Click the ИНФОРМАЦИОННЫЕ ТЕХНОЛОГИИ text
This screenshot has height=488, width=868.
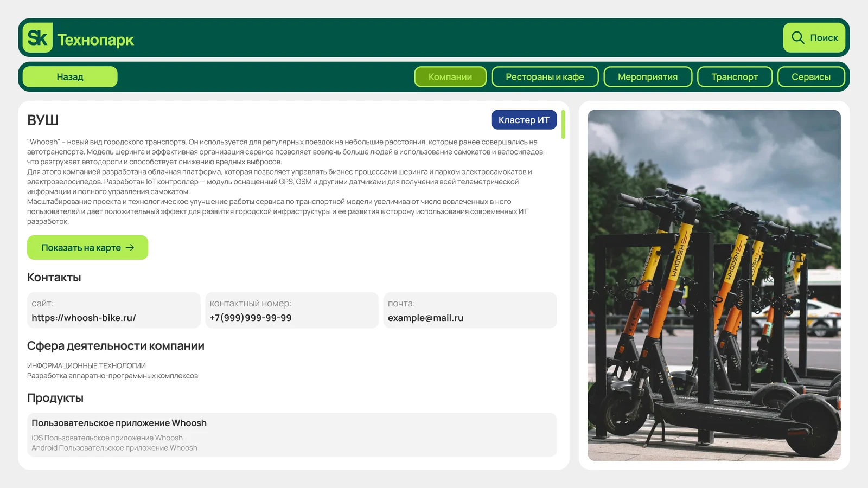[86, 365]
